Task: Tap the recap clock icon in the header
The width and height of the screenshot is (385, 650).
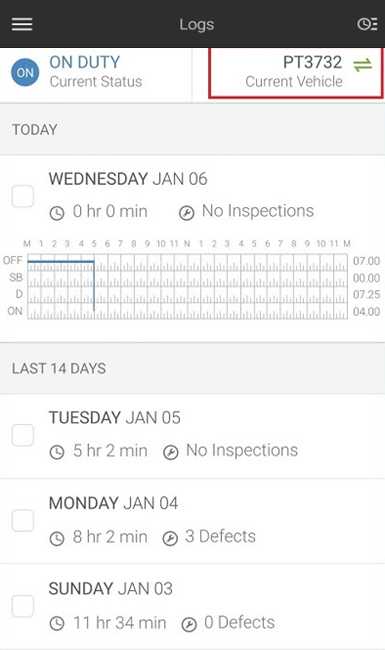Action: (367, 24)
